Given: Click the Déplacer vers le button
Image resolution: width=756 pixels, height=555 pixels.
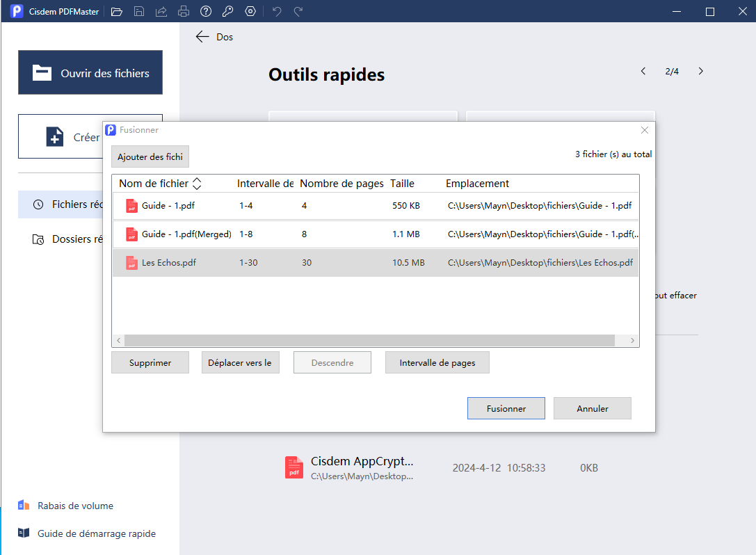Looking at the screenshot, I should [240, 362].
